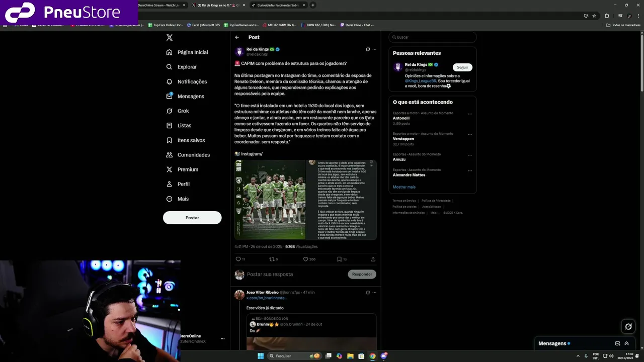Screen dimensions: 644x362
Task: Open the Verstappen trending topic
Action: click(404, 139)
